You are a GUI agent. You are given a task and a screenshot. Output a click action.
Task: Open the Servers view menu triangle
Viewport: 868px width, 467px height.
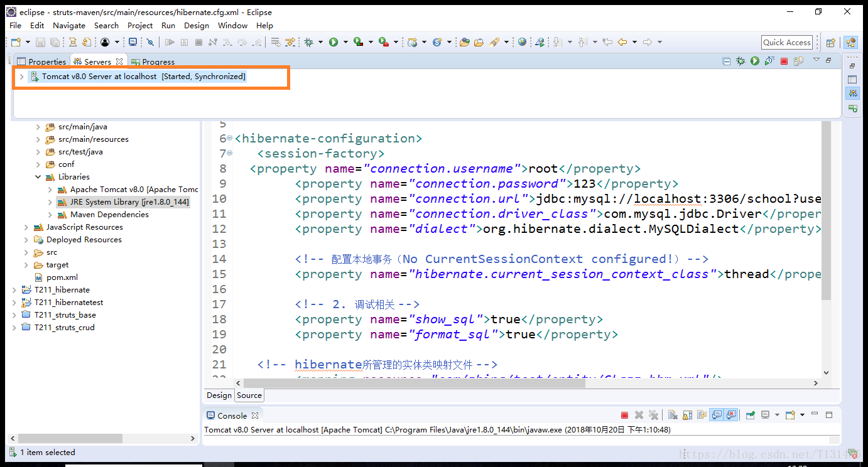click(816, 60)
